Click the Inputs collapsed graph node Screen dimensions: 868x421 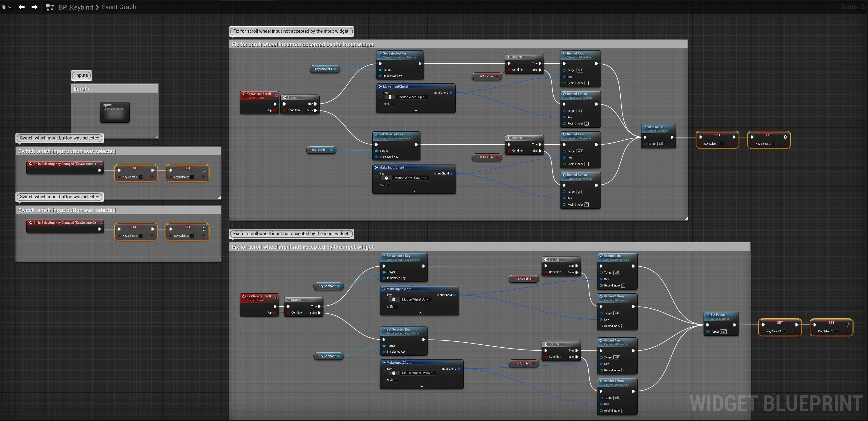(114, 112)
